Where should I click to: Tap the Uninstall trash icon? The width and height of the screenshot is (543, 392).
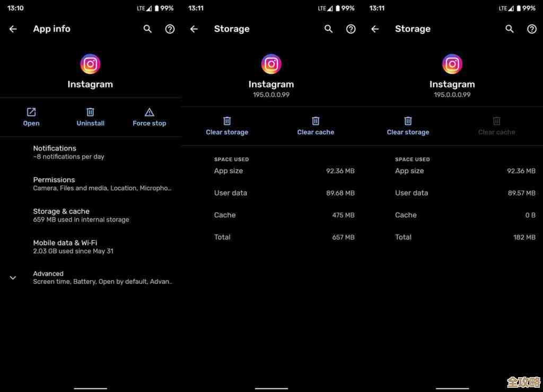click(90, 112)
